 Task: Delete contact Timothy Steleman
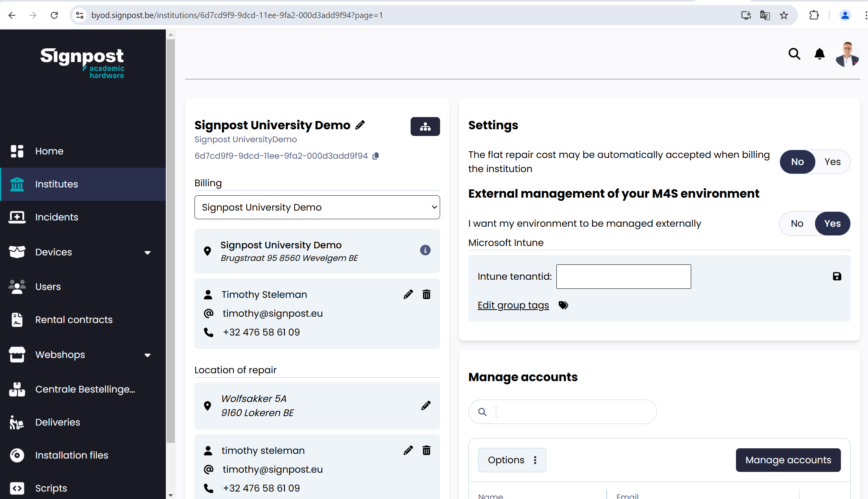[426, 294]
